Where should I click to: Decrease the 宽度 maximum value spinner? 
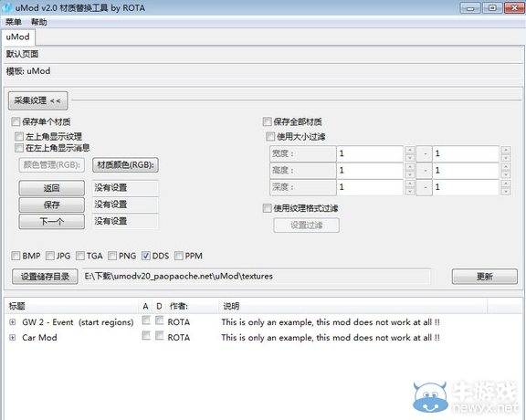coord(506,158)
